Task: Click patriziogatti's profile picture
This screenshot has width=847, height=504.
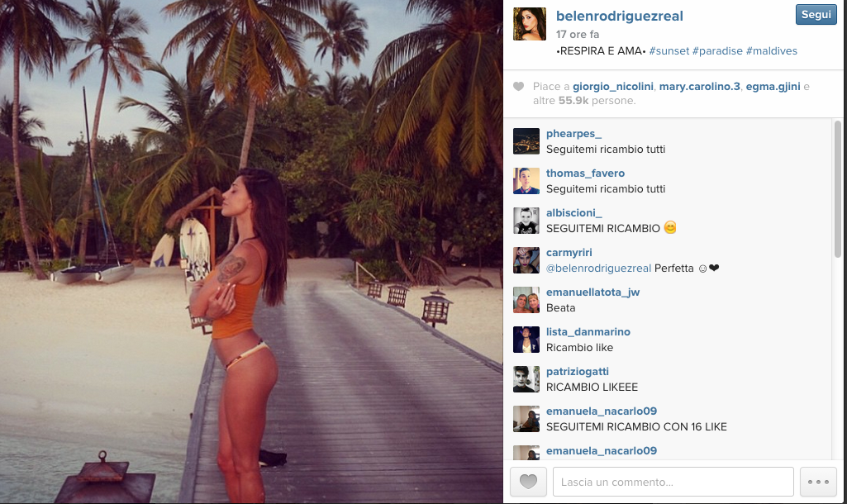Action: tap(526, 379)
